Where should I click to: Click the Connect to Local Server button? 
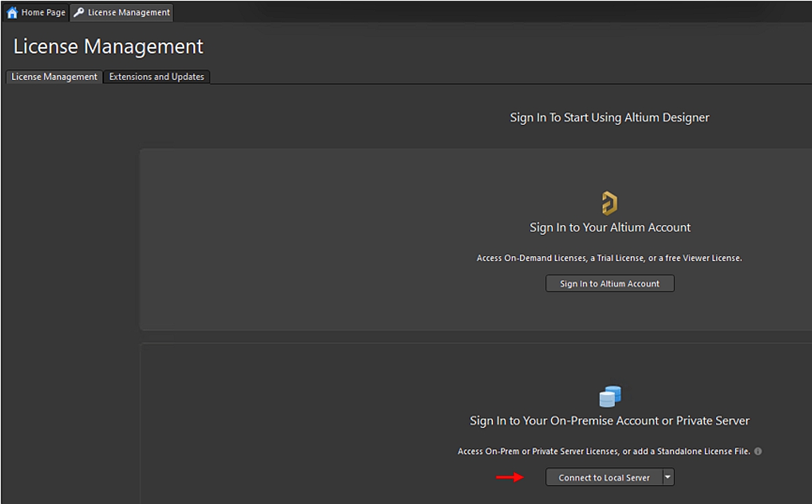coord(604,477)
